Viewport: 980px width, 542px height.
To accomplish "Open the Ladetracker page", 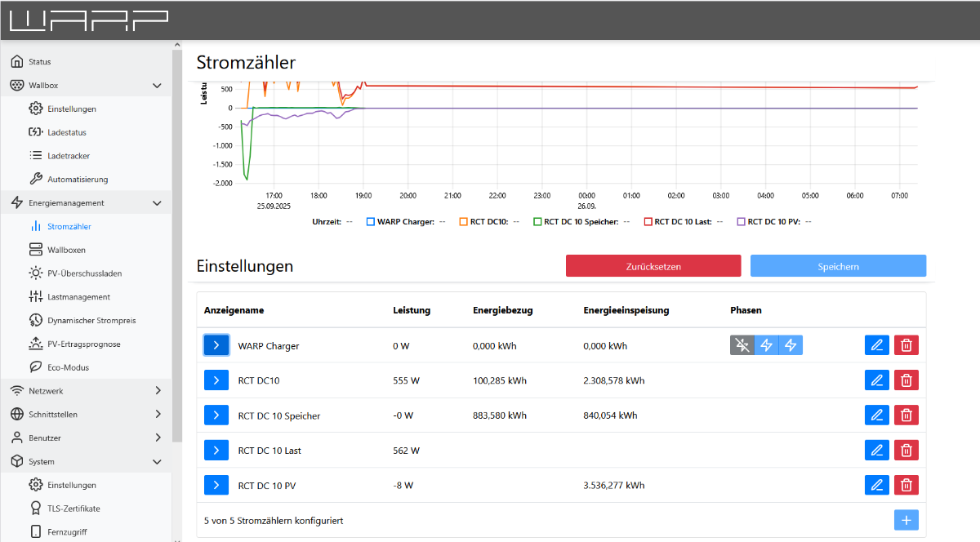I will click(x=69, y=156).
